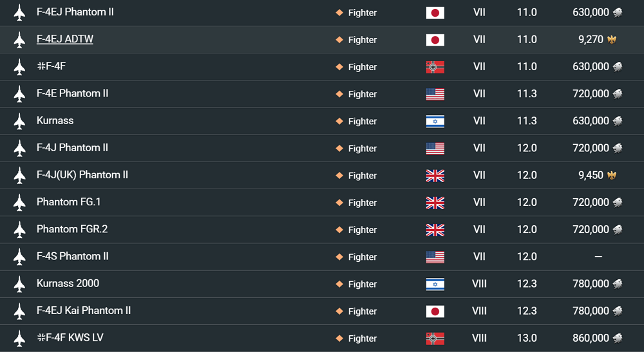
Task: Click rank VIII in the Kurnass 2000 row
Action: (x=479, y=284)
